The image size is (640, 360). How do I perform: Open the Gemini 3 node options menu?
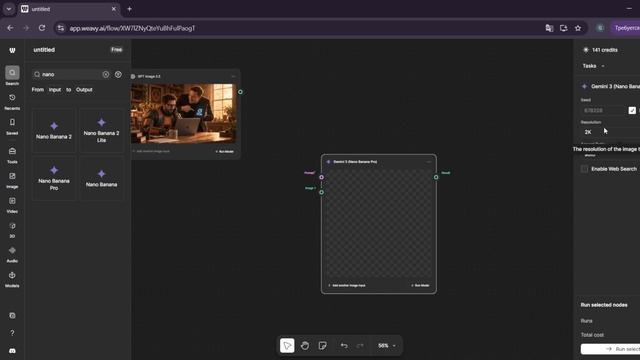click(x=429, y=162)
